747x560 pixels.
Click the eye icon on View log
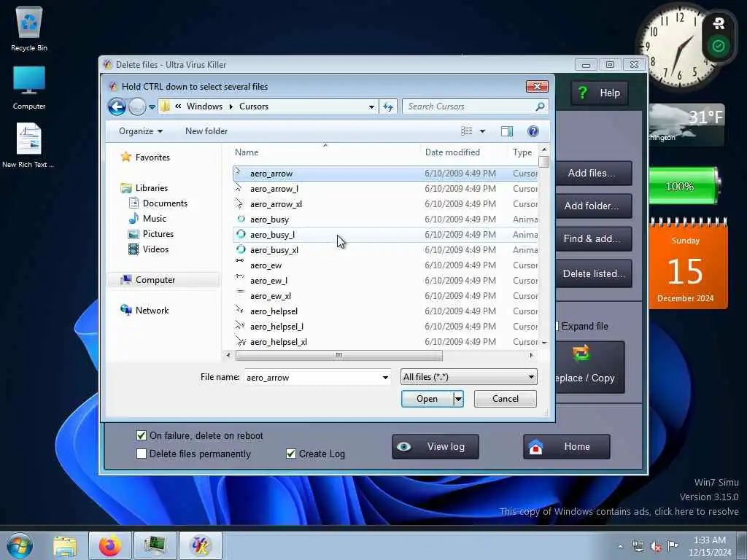pyautogui.click(x=404, y=447)
